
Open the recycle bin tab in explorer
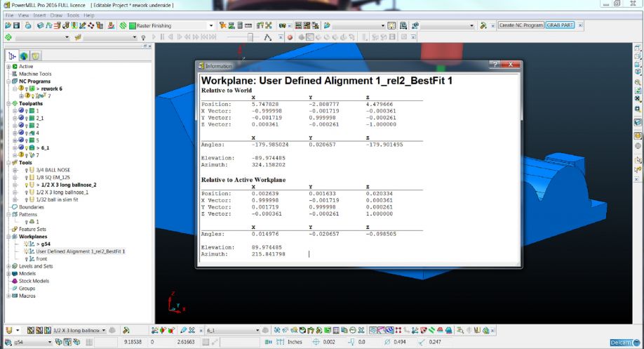[35, 56]
